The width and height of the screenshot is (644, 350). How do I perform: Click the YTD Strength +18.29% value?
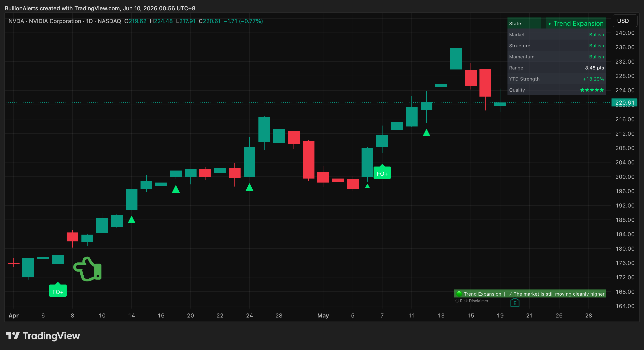(x=593, y=79)
